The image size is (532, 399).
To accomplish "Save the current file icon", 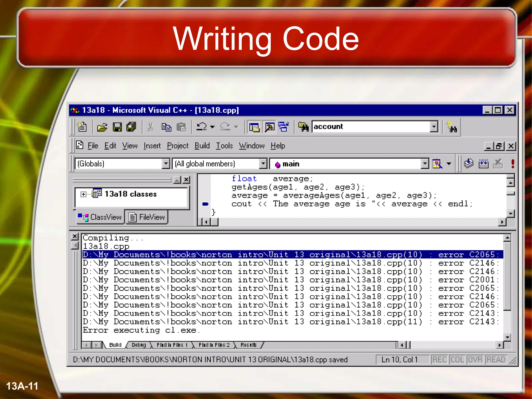I will click(117, 127).
